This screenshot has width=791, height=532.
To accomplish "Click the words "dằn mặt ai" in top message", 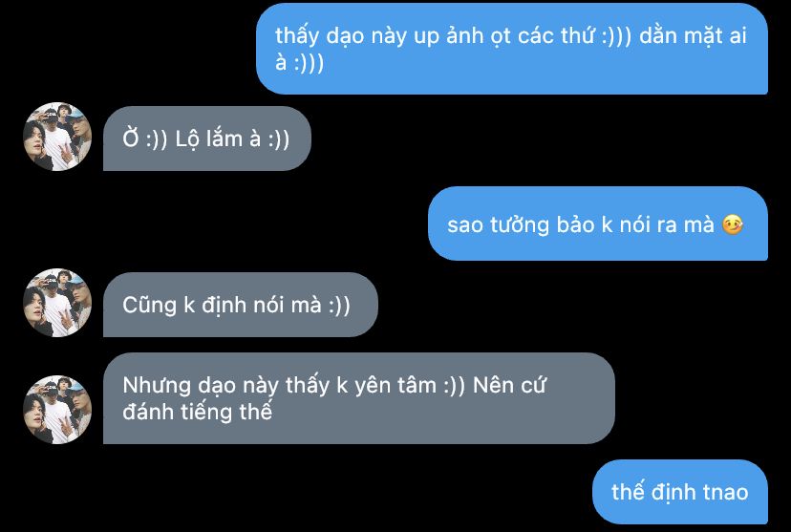I will (x=693, y=36).
